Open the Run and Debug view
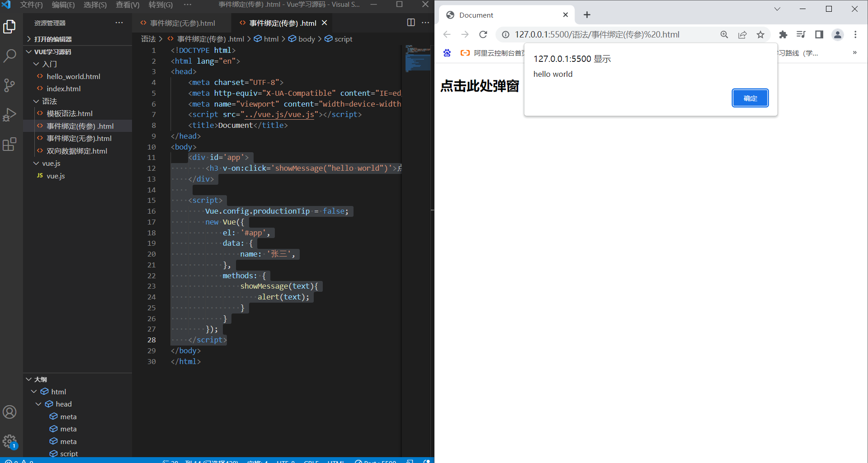The image size is (868, 463). coord(9,115)
